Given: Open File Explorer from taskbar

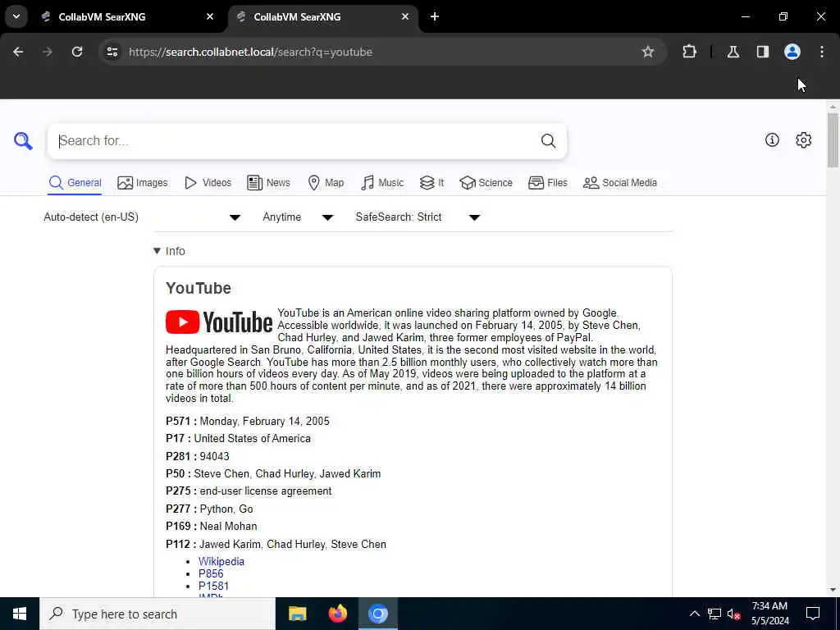Looking at the screenshot, I should point(297,614).
